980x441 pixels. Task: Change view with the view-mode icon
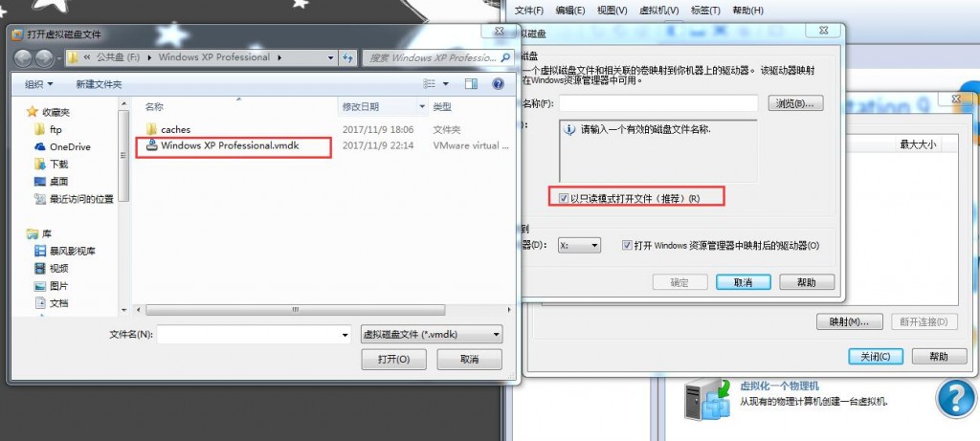pos(430,83)
